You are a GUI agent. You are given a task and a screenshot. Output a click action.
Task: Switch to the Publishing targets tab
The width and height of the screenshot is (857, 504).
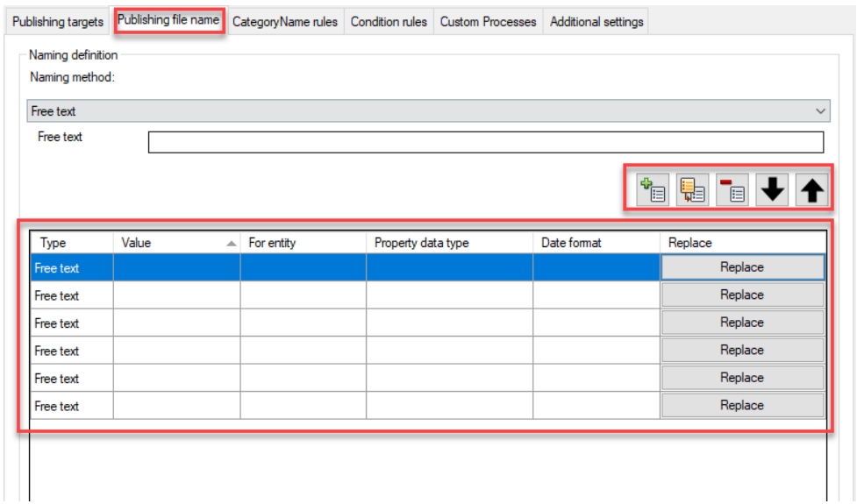pos(58,22)
